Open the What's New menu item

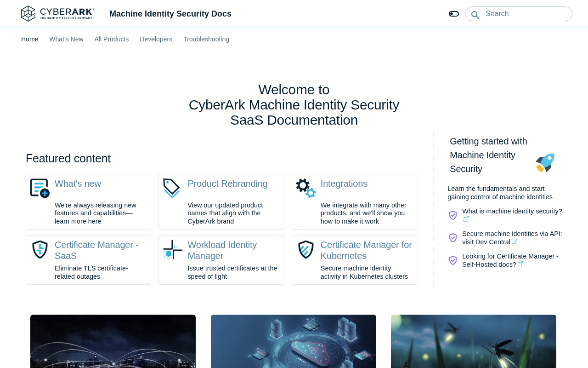click(x=66, y=39)
